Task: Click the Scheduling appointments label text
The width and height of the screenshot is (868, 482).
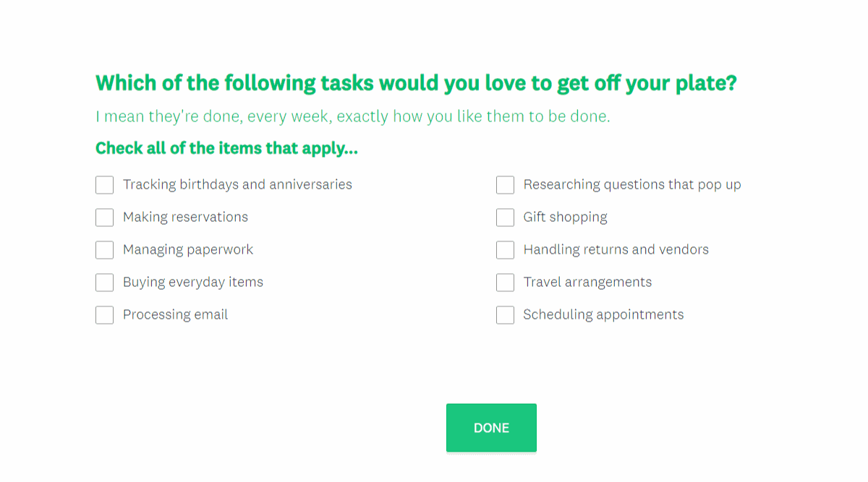Action: (x=603, y=314)
